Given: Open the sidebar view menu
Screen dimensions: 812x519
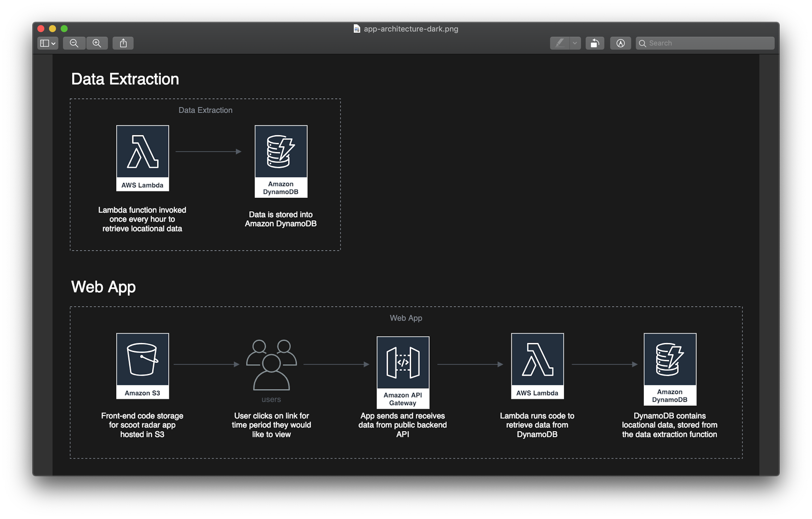Looking at the screenshot, I should pos(48,43).
